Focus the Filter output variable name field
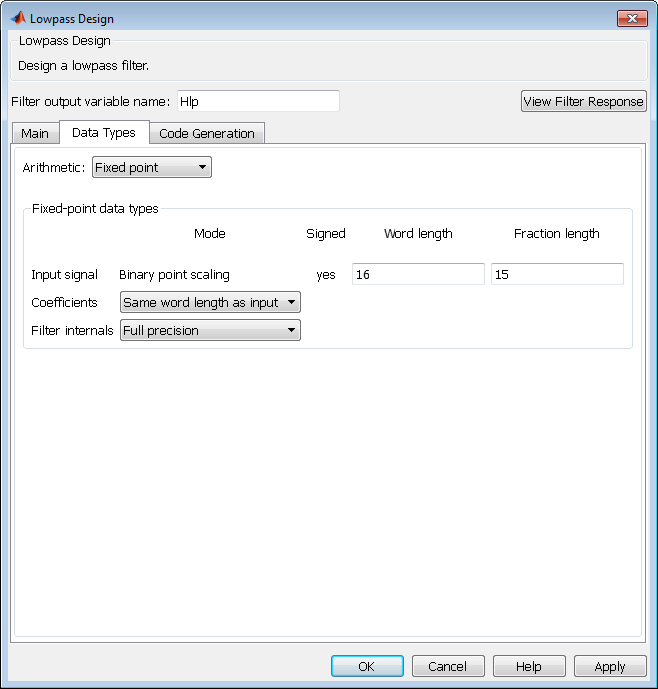 point(258,101)
